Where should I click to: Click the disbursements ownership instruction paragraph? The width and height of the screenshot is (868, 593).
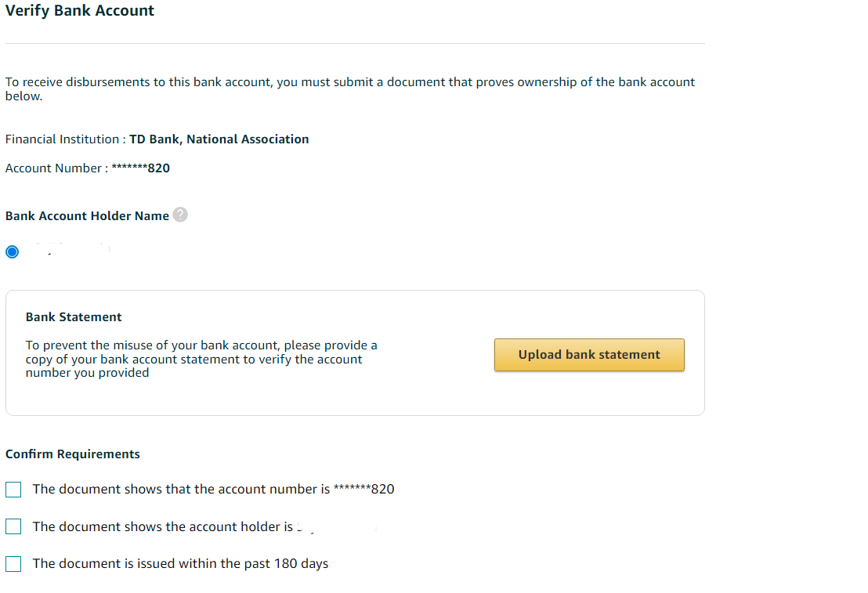click(350, 89)
